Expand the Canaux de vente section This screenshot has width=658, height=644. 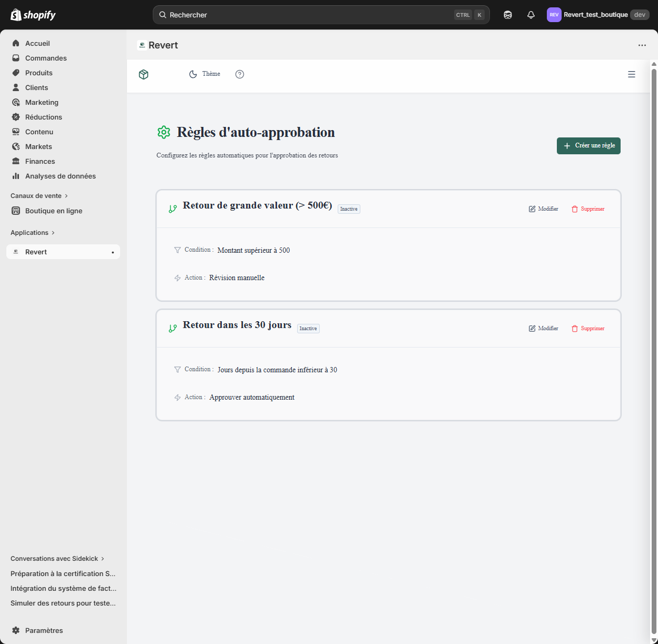40,196
